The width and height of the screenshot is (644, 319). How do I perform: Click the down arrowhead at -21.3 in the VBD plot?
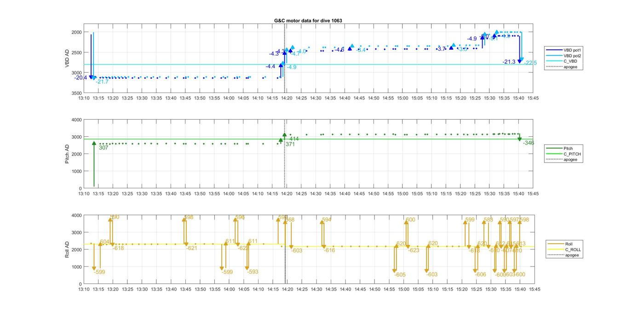coord(520,61)
